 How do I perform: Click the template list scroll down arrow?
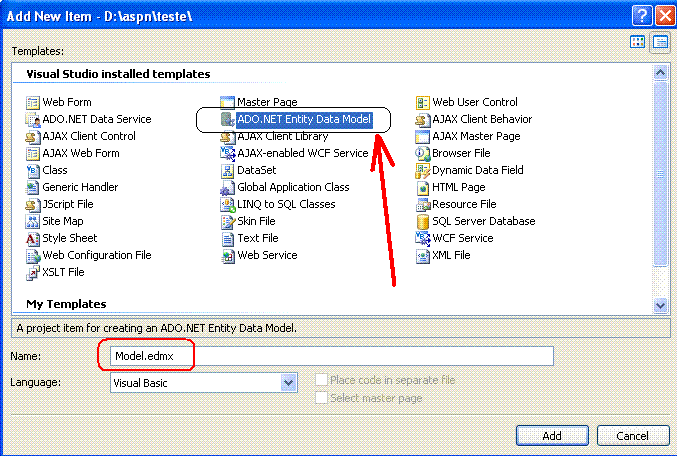coord(660,305)
